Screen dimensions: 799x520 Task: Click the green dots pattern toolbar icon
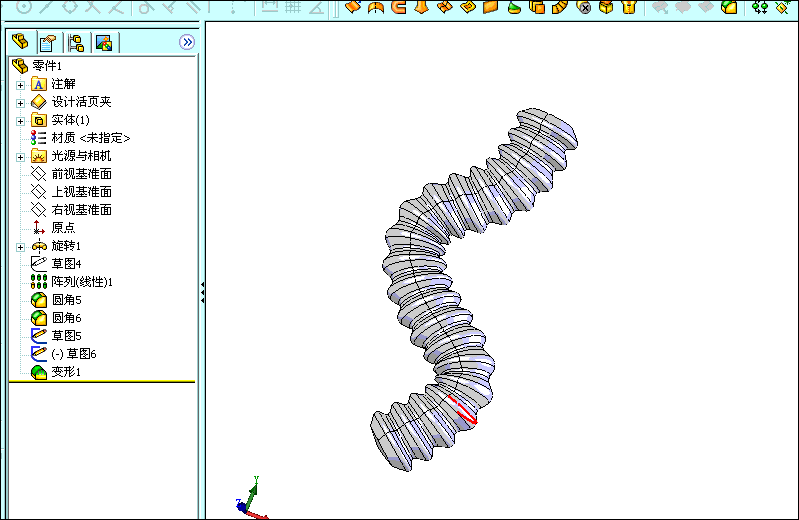[x=760, y=7]
